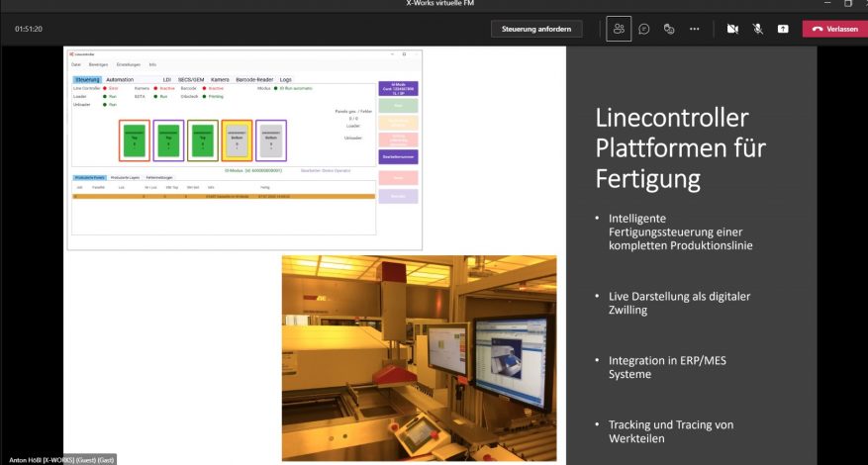868x465 pixels.
Task: Switch to the Automation tab
Action: 120,80
